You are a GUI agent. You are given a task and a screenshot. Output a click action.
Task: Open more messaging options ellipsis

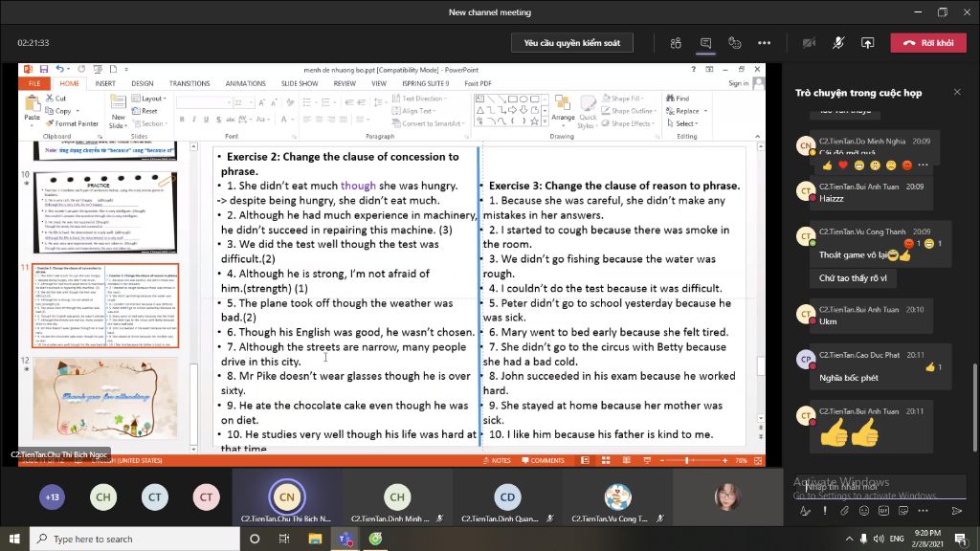pyautogui.click(x=924, y=511)
